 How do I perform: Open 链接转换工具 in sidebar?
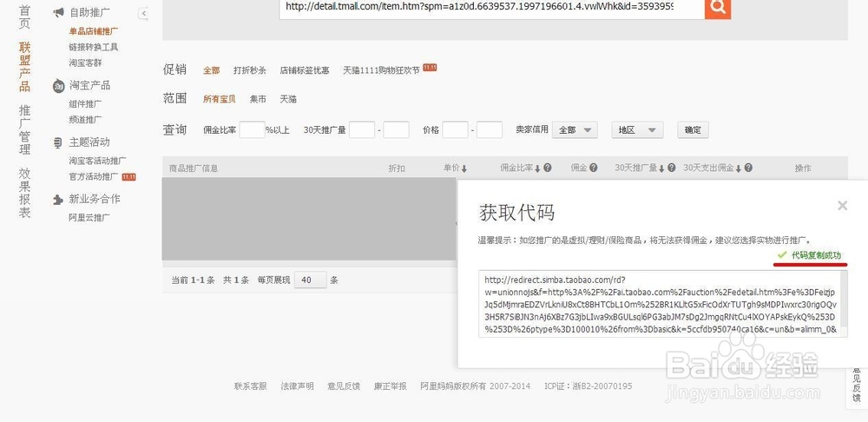(93, 47)
